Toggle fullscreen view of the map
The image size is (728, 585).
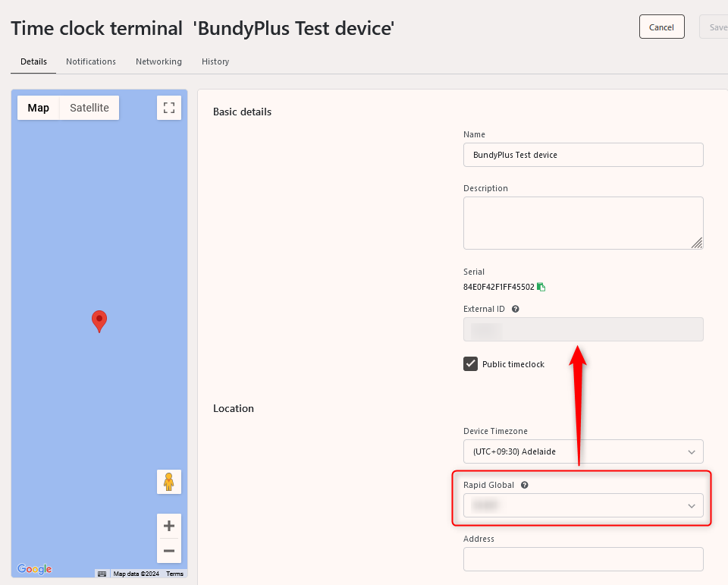pyautogui.click(x=169, y=108)
